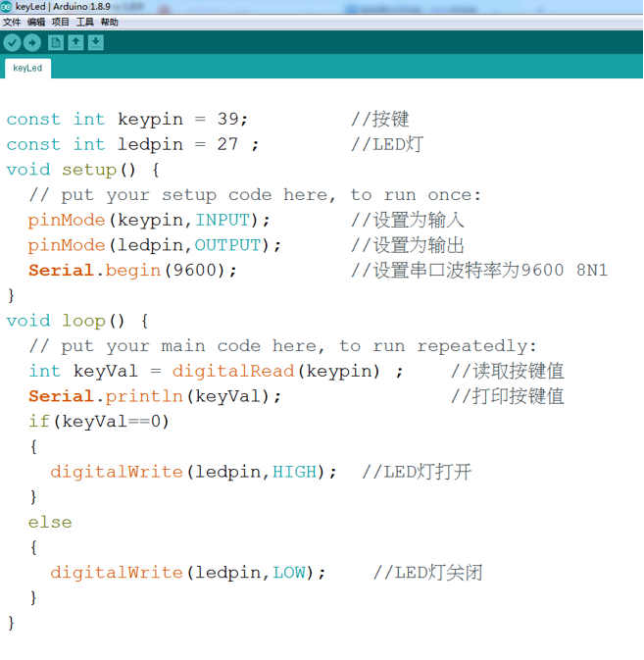Click 'digitalWrite(ledpin,HIGH);' line
This screenshot has width=644, height=660.
[193, 473]
